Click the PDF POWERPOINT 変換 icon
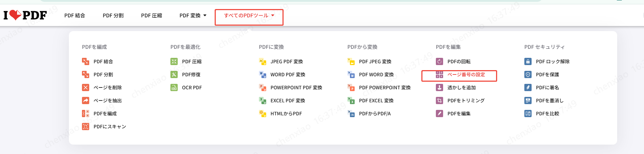Image resolution: width=644 pixels, height=154 pixels. (x=351, y=87)
